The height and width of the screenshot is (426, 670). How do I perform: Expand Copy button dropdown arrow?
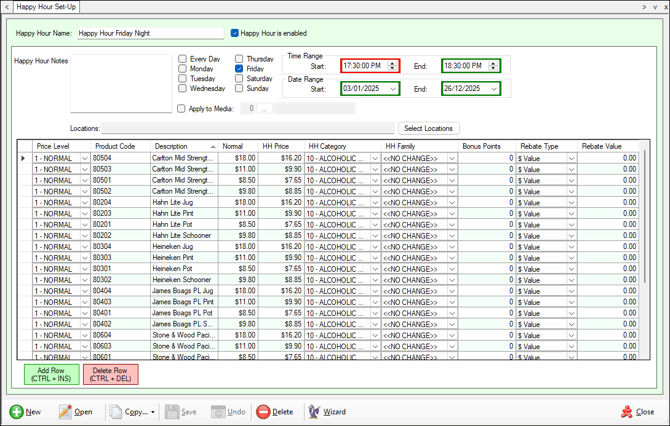point(153,412)
